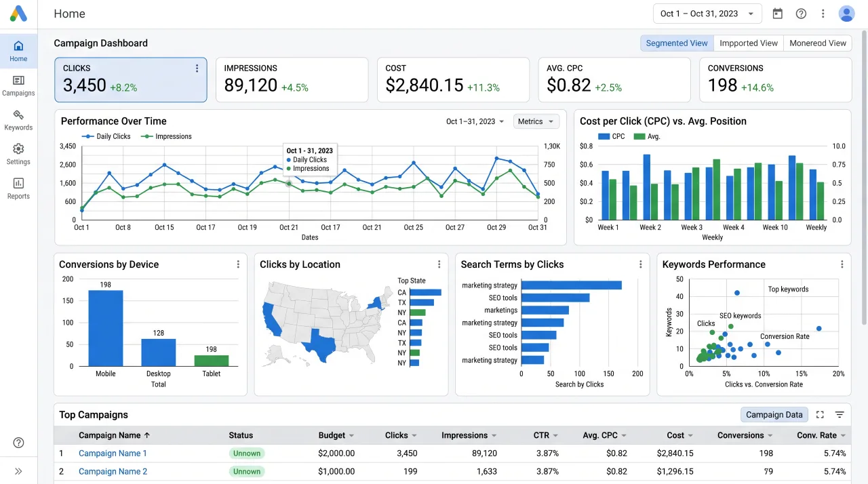
Task: Open Keywords Performance options menu
Action: tap(842, 264)
